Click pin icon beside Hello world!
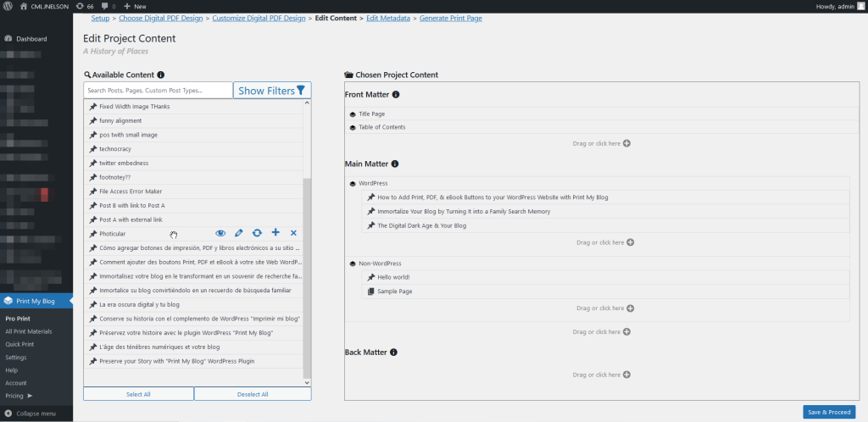 (371, 277)
